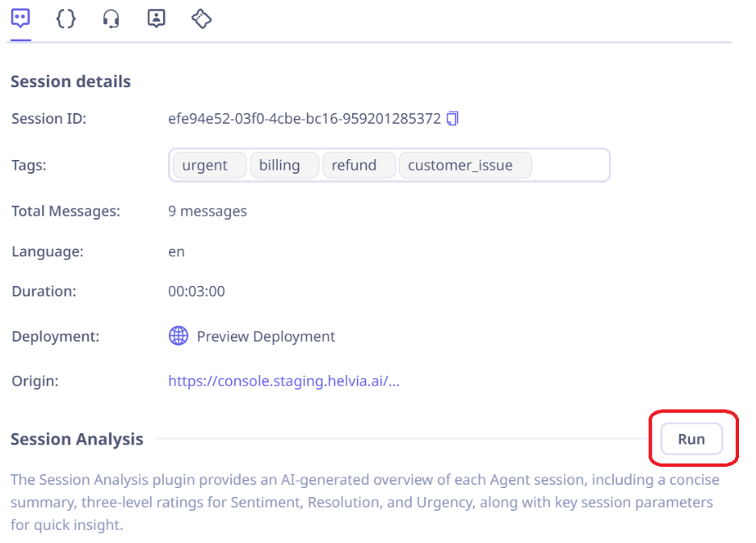Copy the Session ID to clipboard

point(452,119)
